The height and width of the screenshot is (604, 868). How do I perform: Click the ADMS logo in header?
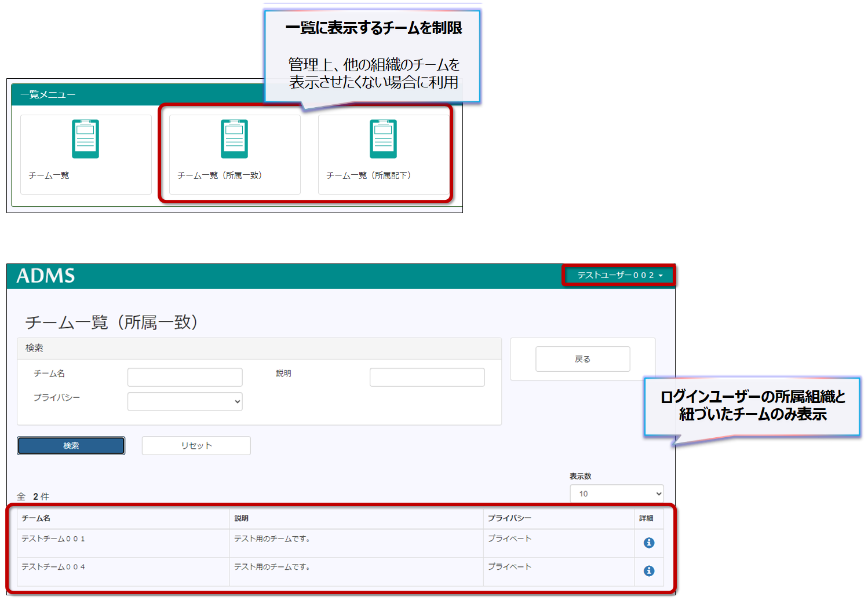(x=46, y=276)
